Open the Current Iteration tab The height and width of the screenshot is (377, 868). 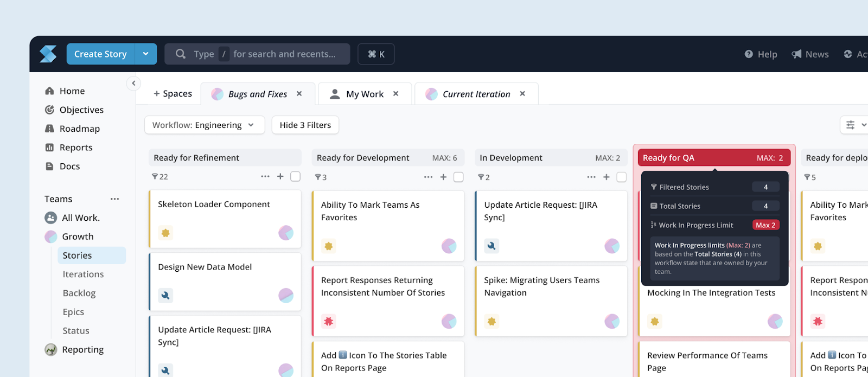pyautogui.click(x=476, y=94)
